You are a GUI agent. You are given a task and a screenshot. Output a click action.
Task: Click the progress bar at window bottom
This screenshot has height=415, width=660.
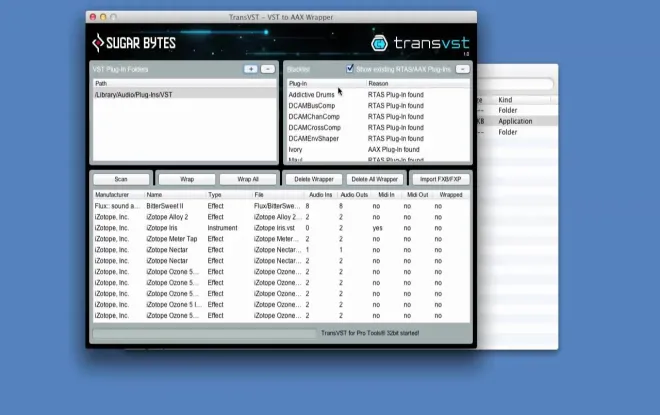pos(204,333)
